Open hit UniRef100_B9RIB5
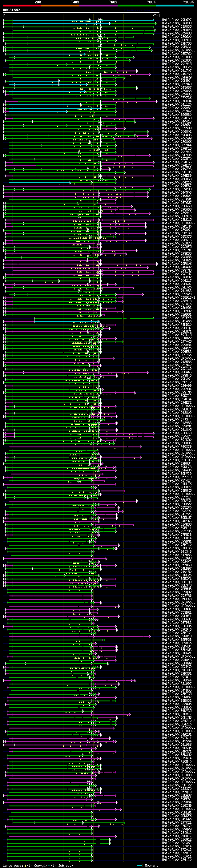The image size is (197, 868). coord(177,172)
